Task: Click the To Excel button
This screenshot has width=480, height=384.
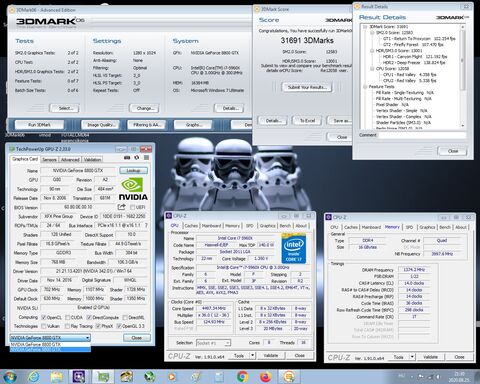Action: point(307,121)
